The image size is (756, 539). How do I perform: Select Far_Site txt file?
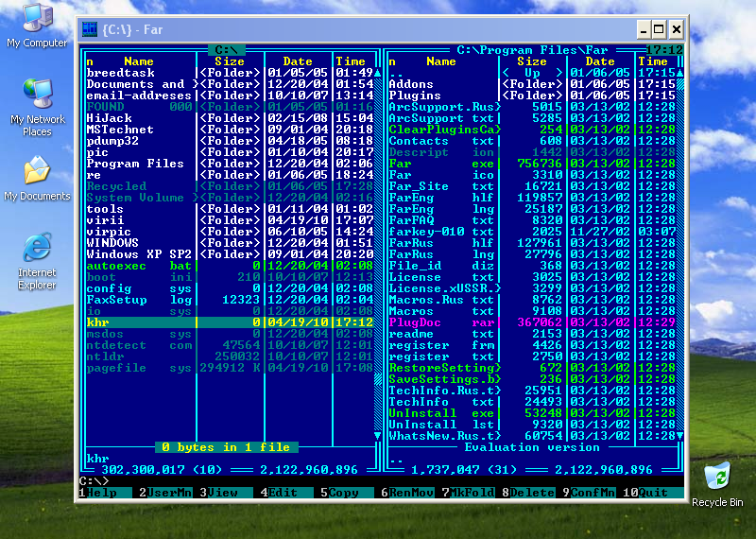tap(532, 186)
